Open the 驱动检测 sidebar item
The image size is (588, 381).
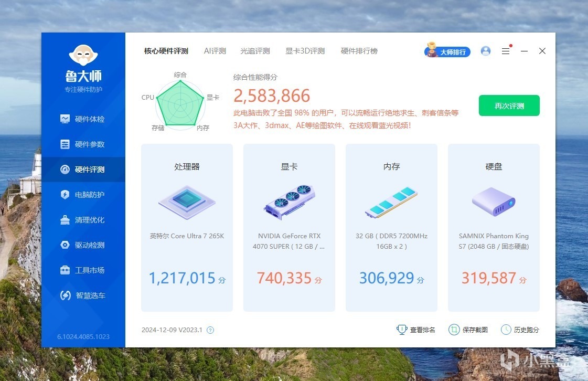tap(83, 245)
